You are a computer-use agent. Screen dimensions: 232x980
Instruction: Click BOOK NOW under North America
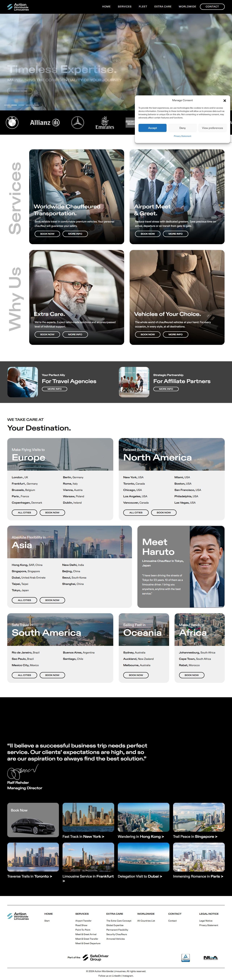(164, 512)
